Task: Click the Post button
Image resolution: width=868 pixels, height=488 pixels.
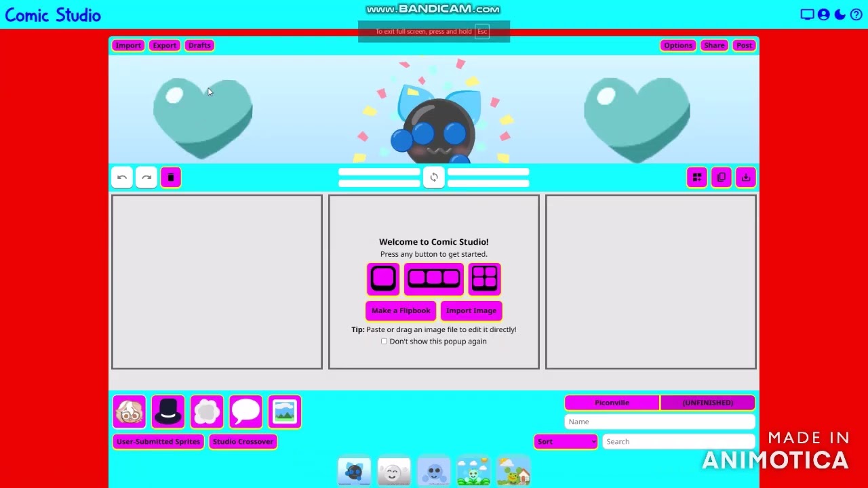Action: coord(745,45)
